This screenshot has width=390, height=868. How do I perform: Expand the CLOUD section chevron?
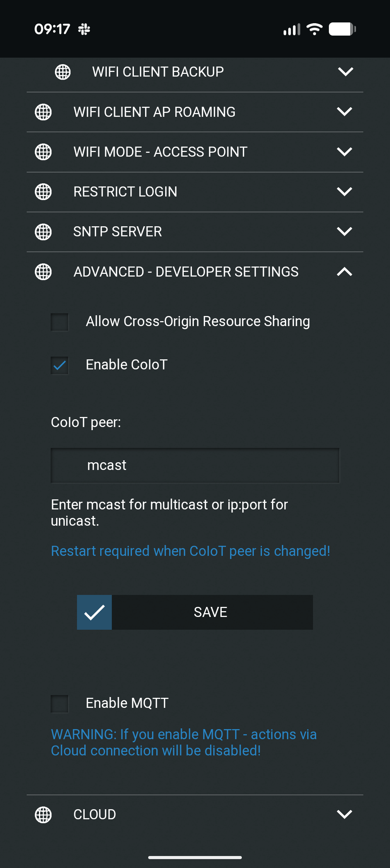click(x=344, y=814)
